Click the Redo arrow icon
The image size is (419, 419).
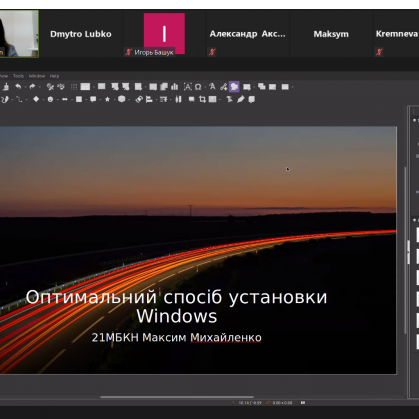[x=32, y=87]
